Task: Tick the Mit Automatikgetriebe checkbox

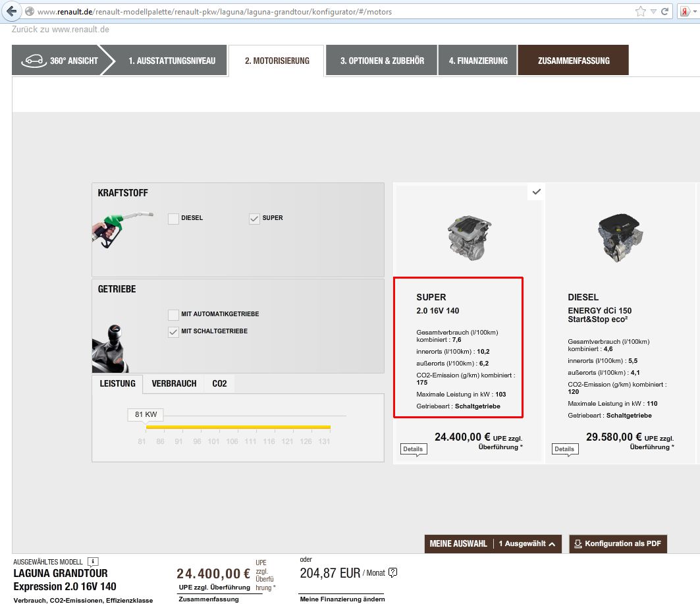Action: [x=173, y=315]
